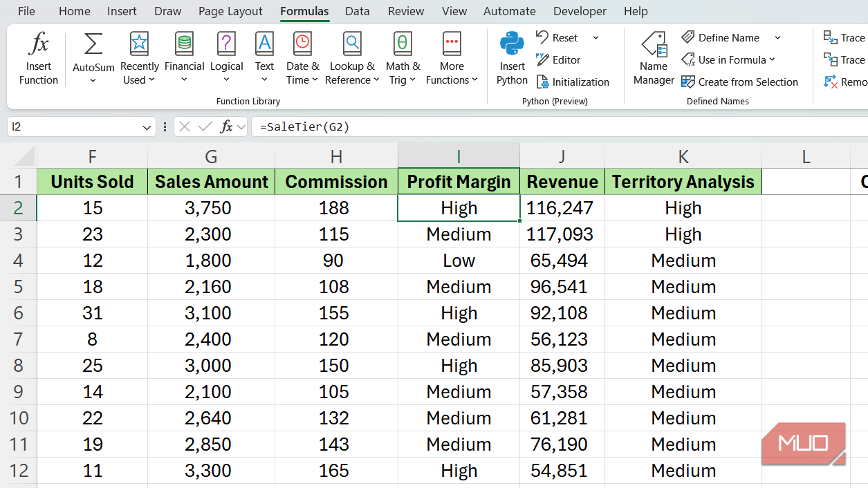Click the Python Reset button
868x488 pixels.
558,38
